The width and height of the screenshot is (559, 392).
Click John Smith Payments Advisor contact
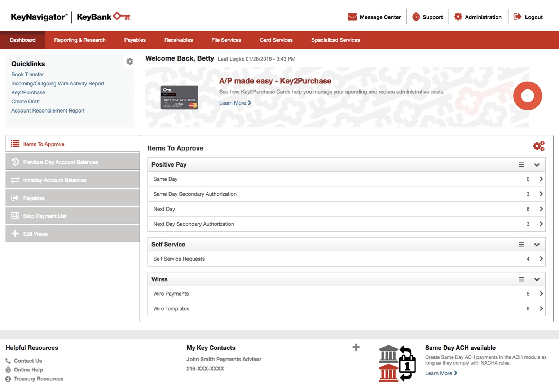tap(224, 359)
